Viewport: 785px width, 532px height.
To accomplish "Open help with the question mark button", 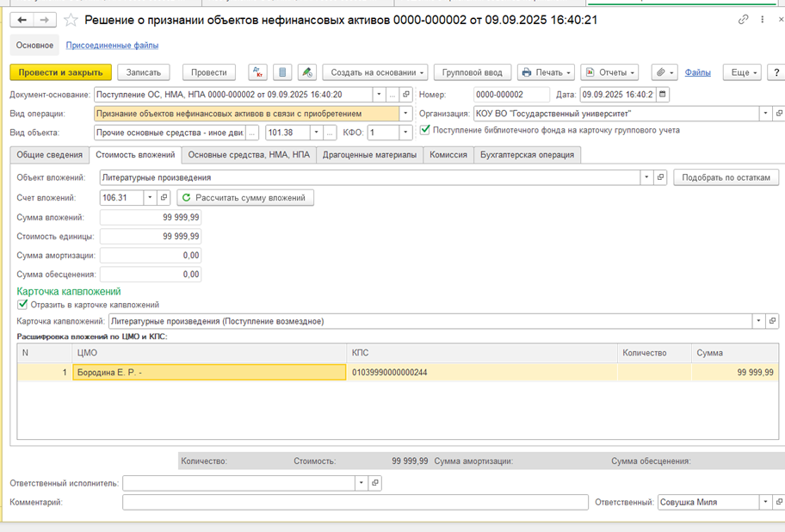I will 776,72.
